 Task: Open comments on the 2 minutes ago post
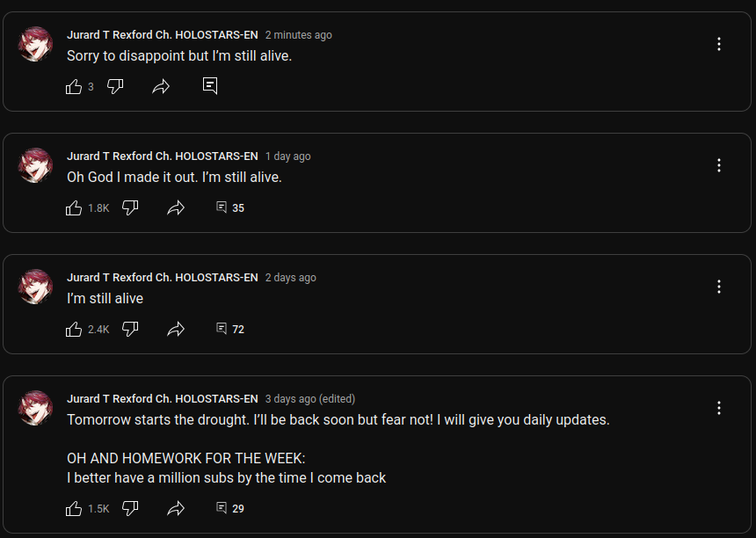210,86
